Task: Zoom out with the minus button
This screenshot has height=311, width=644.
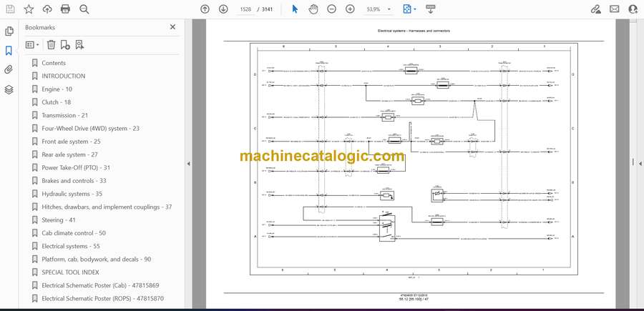Action: 331,9
